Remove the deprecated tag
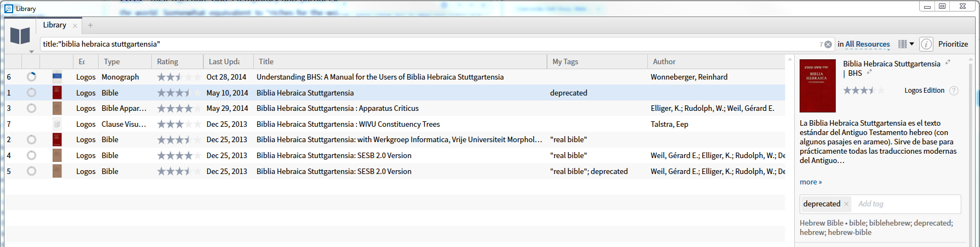This screenshot has width=980, height=247. coord(846,204)
